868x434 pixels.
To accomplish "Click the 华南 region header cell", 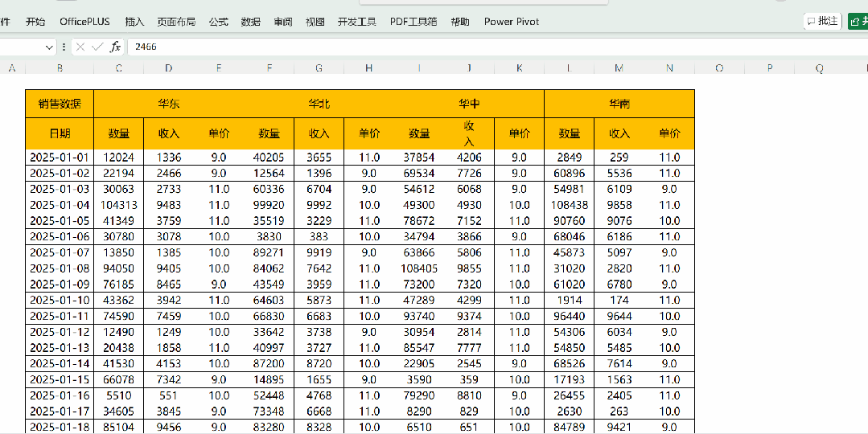I will tap(619, 104).
